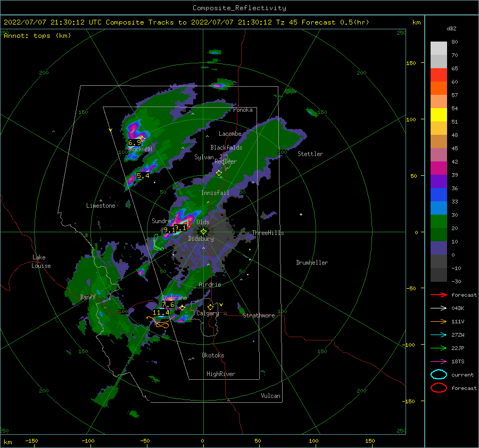Click the Lake Louise label
Screen dimensions: 479x448
(x=41, y=262)
